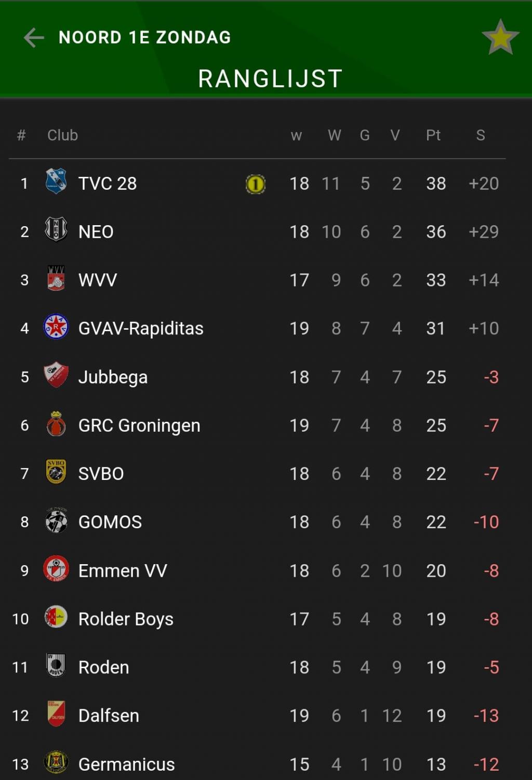Click the Jubbega shield logo

pyautogui.click(x=56, y=375)
